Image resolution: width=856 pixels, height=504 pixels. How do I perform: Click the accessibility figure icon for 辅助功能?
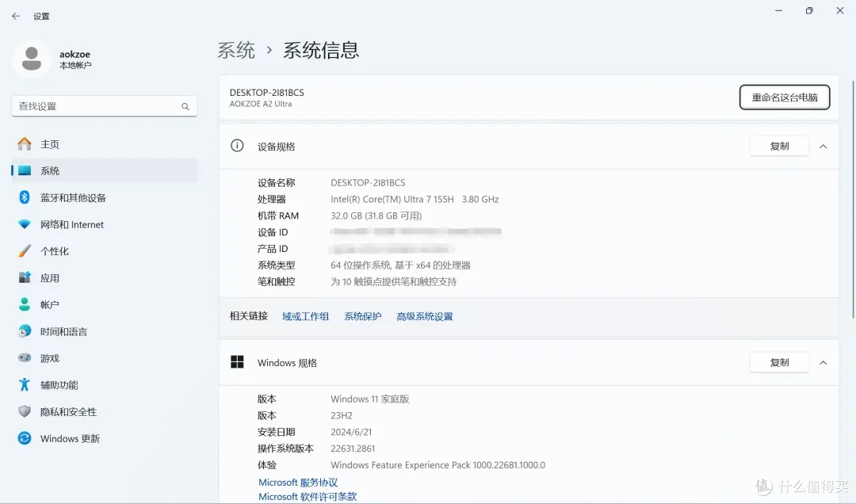(x=25, y=385)
